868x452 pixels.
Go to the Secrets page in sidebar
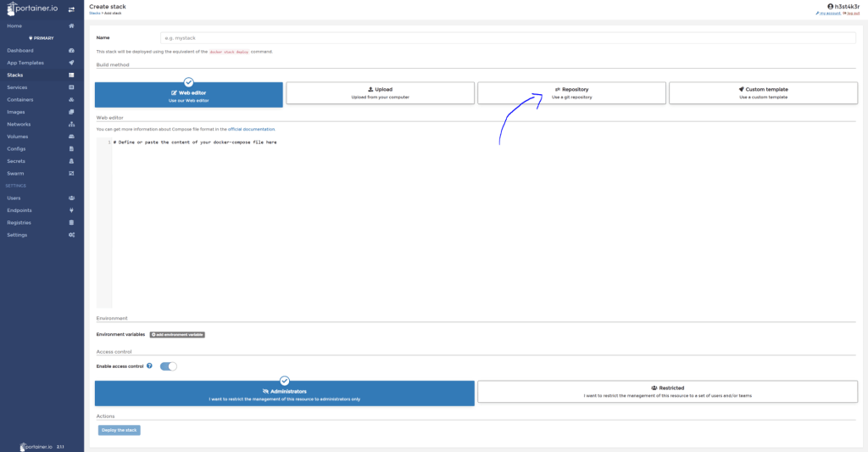point(16,161)
